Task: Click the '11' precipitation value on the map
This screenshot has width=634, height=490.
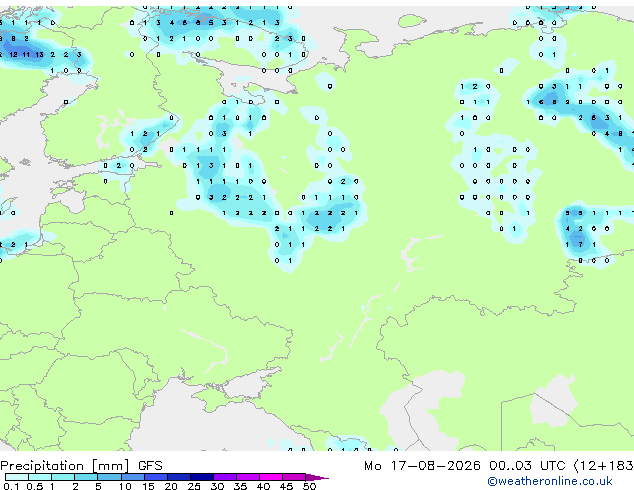Action: pyautogui.click(x=26, y=54)
